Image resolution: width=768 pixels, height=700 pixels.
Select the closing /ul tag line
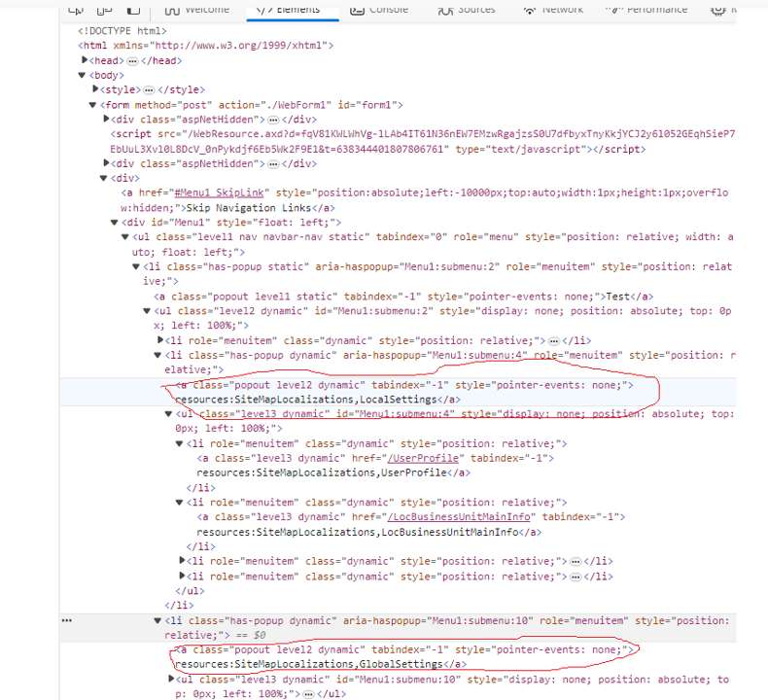tap(190, 591)
